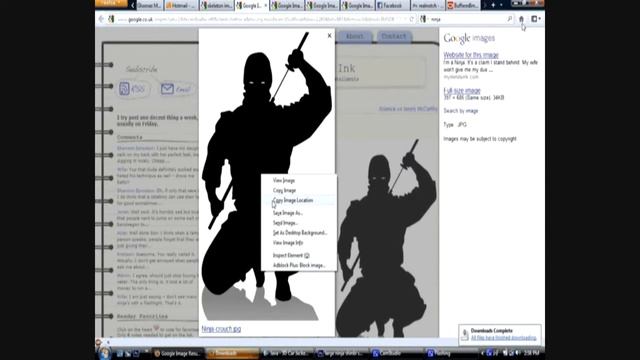Open the CamStudio taskbar button
Screen dimensions: 640x360
point(396,353)
